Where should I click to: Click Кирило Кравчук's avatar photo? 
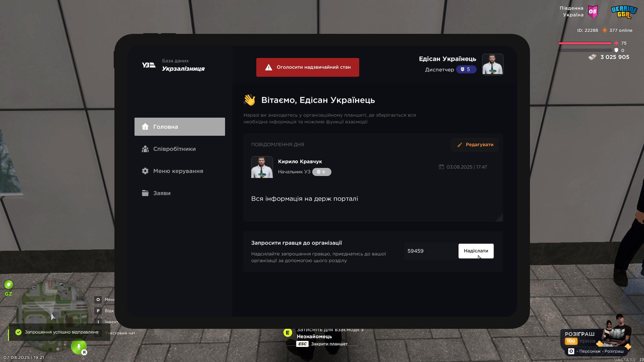point(262,167)
